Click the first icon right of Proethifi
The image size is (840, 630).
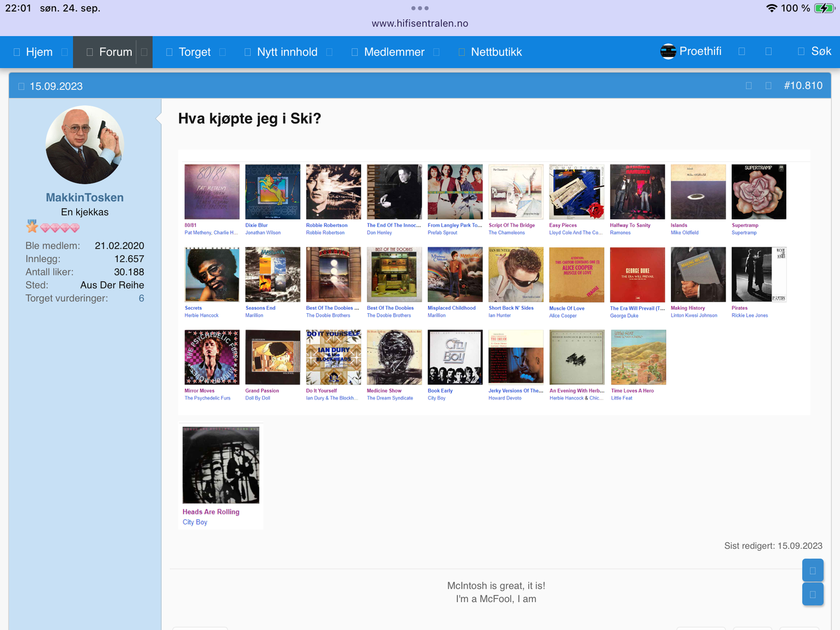(742, 51)
